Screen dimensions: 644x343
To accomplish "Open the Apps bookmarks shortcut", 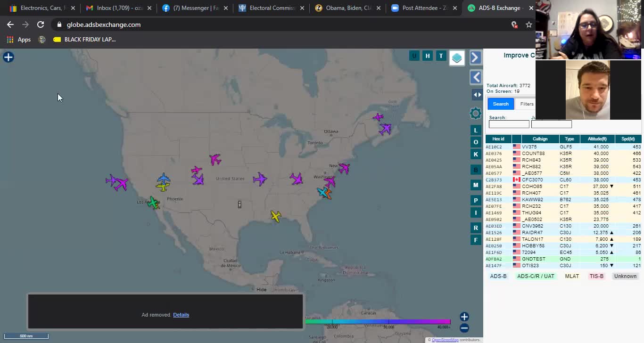I will (x=19, y=40).
